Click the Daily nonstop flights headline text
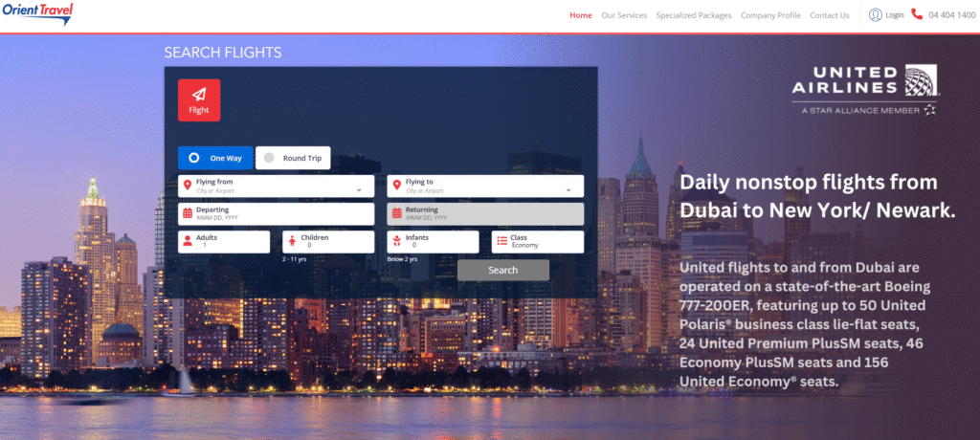980x440 pixels. point(818,196)
